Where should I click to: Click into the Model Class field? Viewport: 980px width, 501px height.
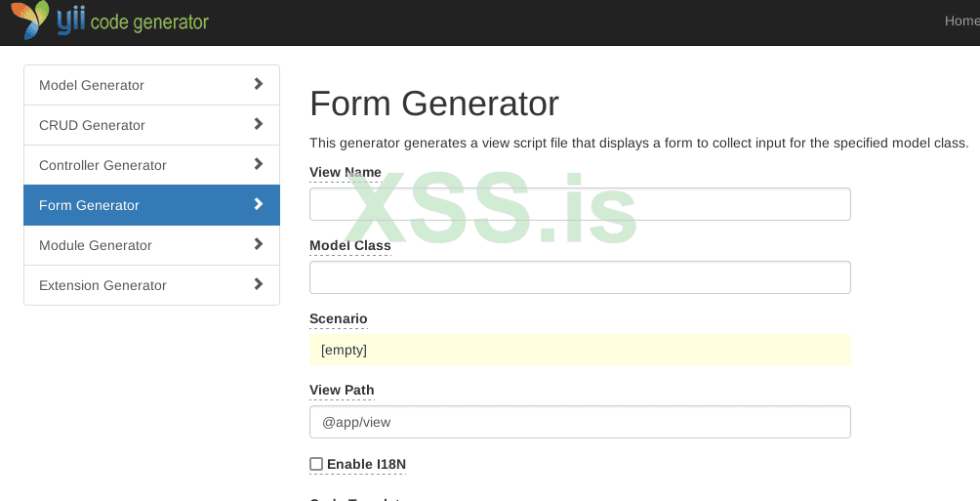pyautogui.click(x=580, y=277)
